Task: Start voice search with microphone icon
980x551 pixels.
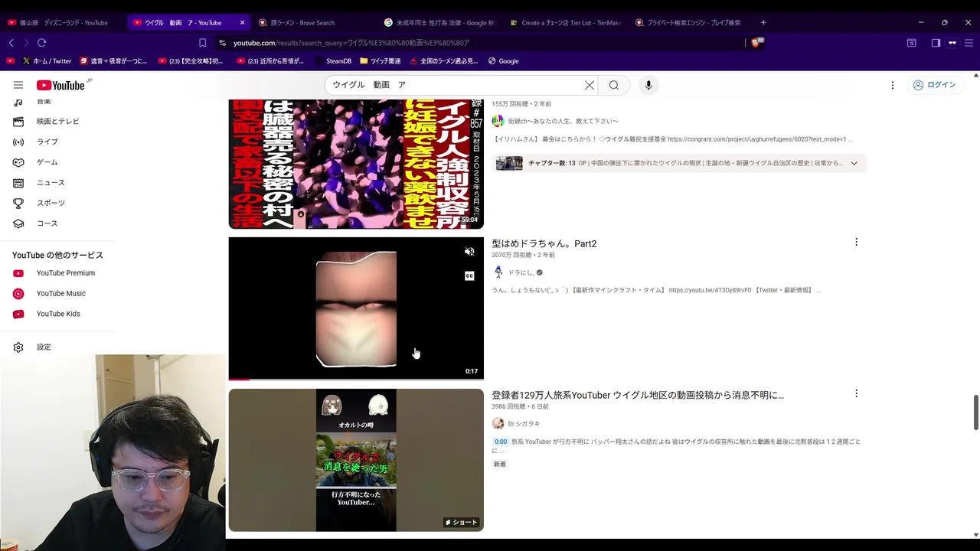Action: [648, 85]
